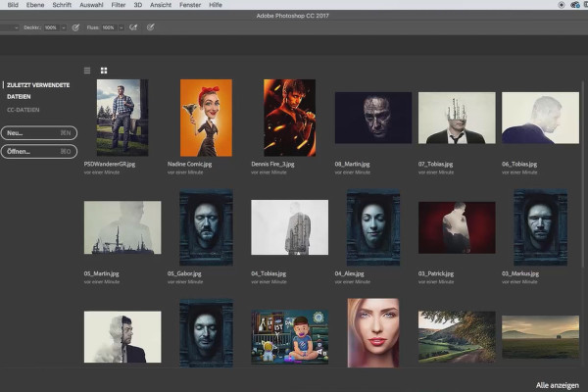Click the recent files vertical scrollbar
The width and height of the screenshot is (588, 392).
[x=582, y=174]
